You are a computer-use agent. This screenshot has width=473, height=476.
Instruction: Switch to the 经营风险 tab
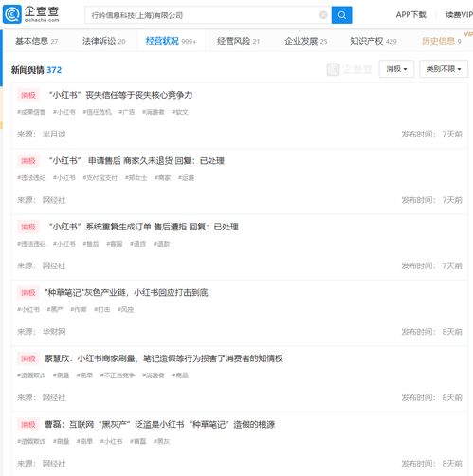point(238,41)
